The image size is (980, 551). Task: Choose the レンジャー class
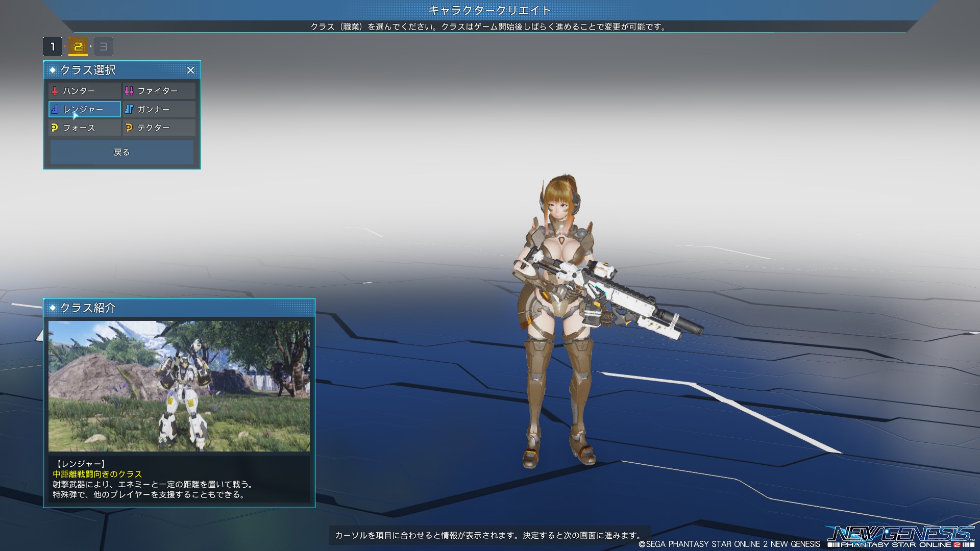pos(85,109)
